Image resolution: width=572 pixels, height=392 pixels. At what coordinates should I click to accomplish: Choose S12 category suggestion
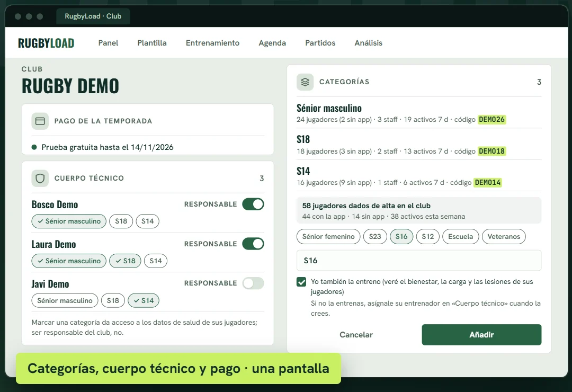428,236
